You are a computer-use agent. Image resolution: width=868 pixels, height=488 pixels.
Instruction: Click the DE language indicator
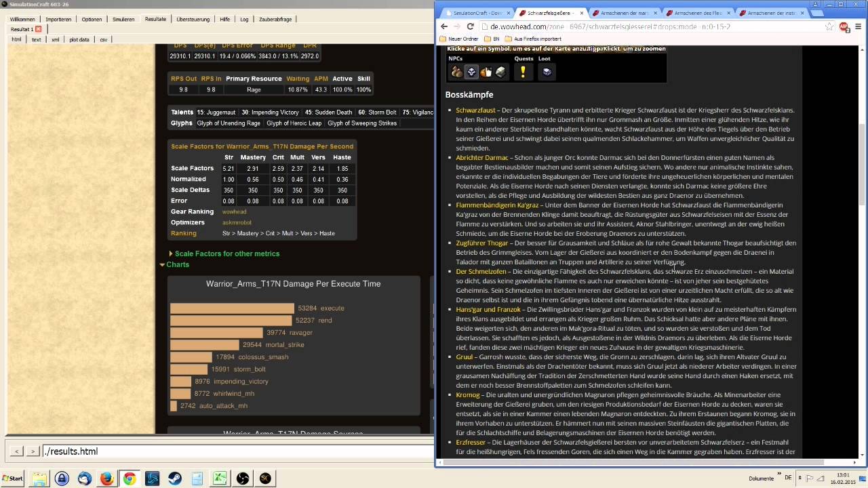point(788,479)
